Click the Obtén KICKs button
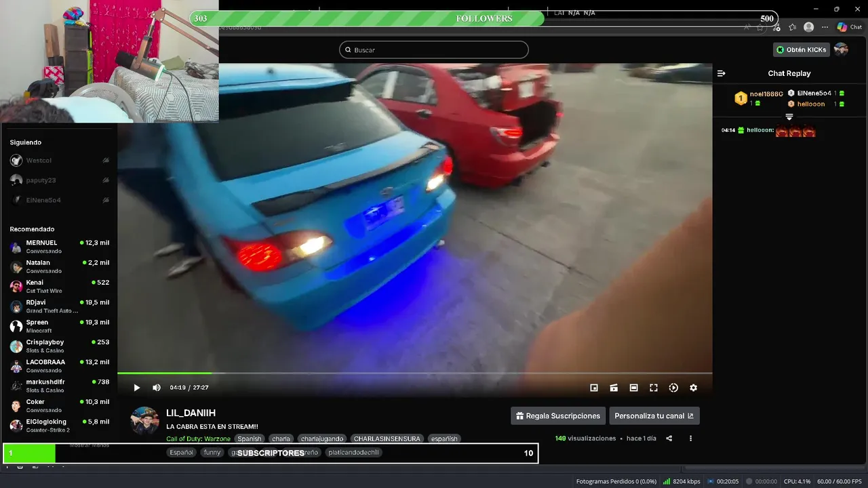This screenshot has height=488, width=868. 802,49
